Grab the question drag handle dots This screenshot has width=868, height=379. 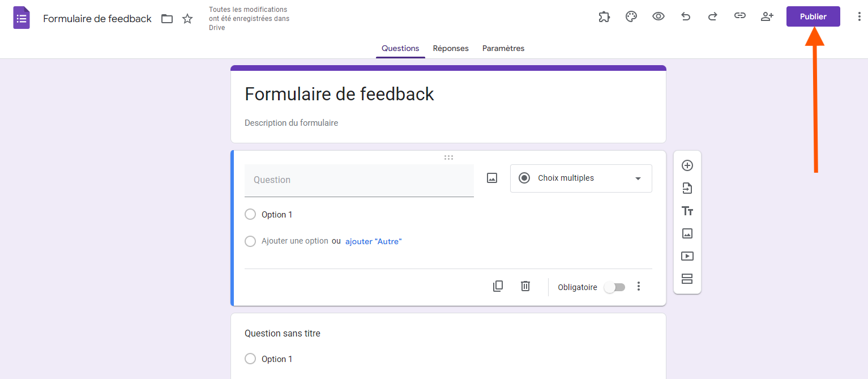point(448,157)
